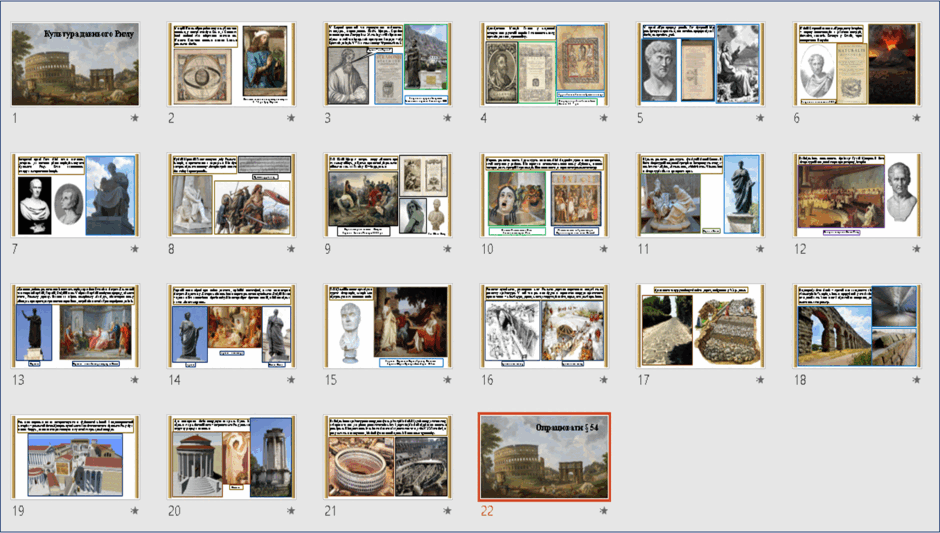Click the animation star icon under slide 13
Viewport: 940px width, 533px height.
click(x=134, y=380)
